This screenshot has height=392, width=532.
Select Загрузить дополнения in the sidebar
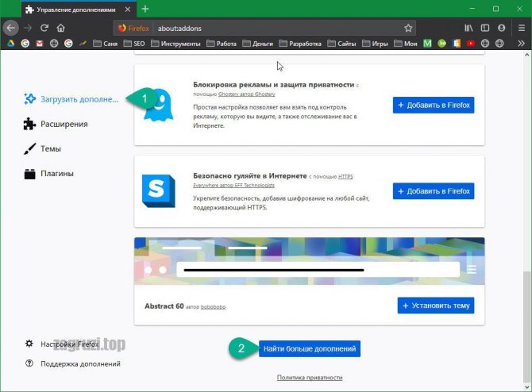click(x=71, y=99)
